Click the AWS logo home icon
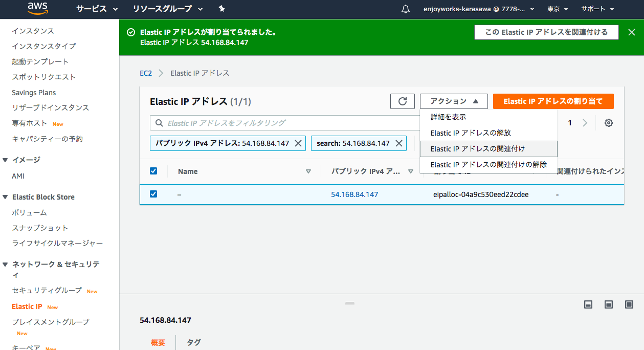The height and width of the screenshot is (350, 644). (37, 9)
